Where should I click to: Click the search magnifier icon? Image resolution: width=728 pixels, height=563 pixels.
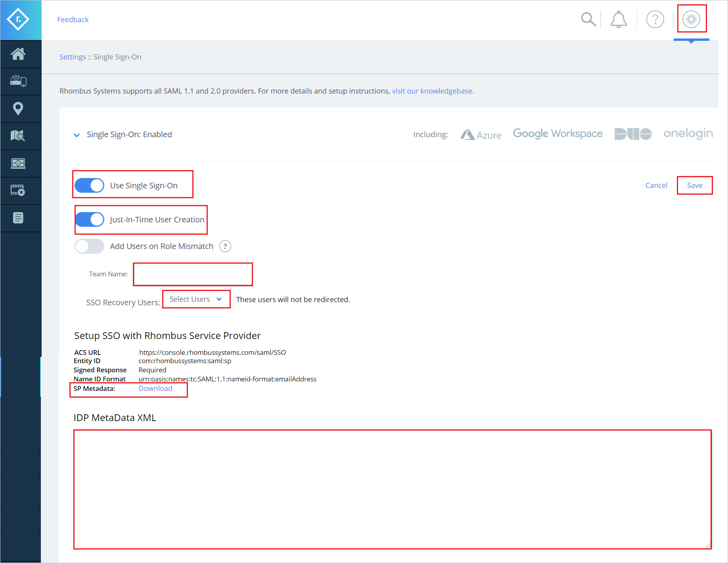(x=588, y=19)
